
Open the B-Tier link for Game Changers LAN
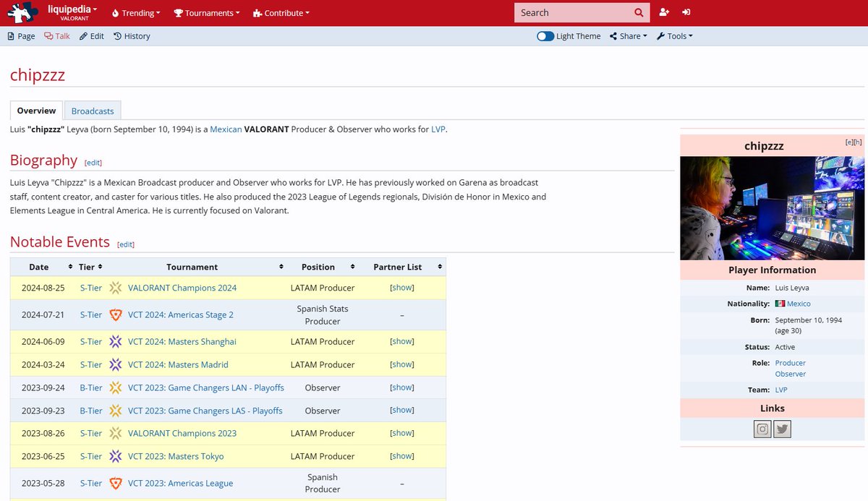coord(91,387)
